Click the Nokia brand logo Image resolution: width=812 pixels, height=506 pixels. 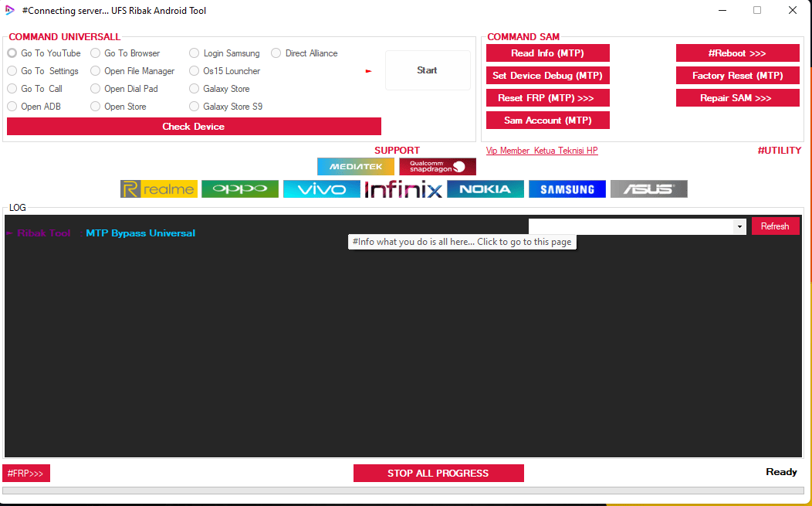click(485, 189)
